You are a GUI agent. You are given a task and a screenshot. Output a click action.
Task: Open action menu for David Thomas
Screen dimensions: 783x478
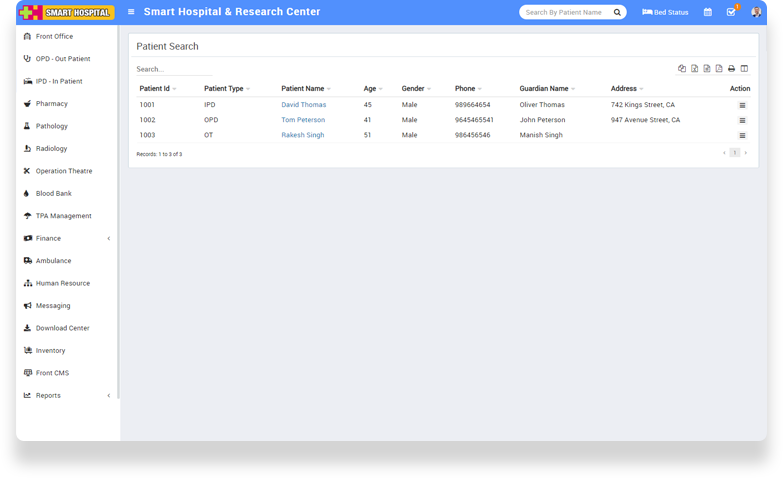pos(742,105)
